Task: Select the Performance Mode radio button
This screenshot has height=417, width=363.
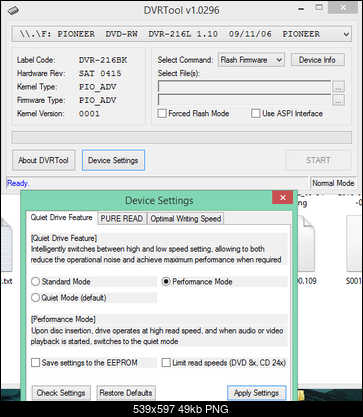Action: click(166, 282)
